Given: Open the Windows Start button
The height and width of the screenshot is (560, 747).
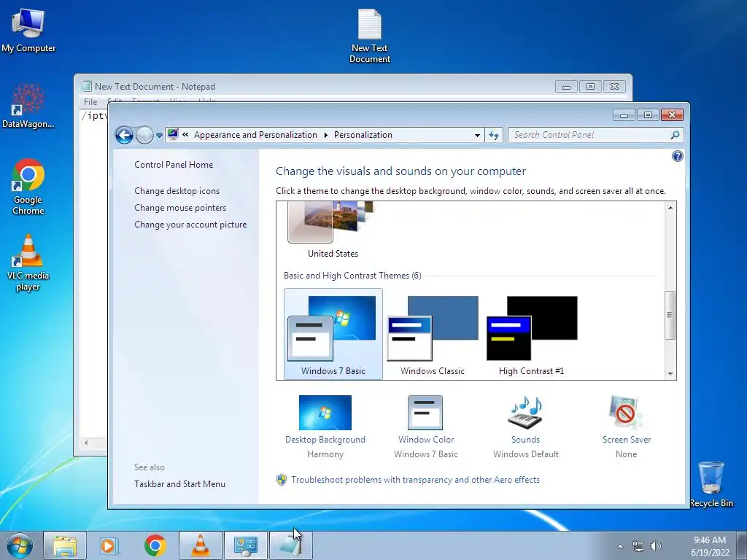Looking at the screenshot, I should point(19,545).
